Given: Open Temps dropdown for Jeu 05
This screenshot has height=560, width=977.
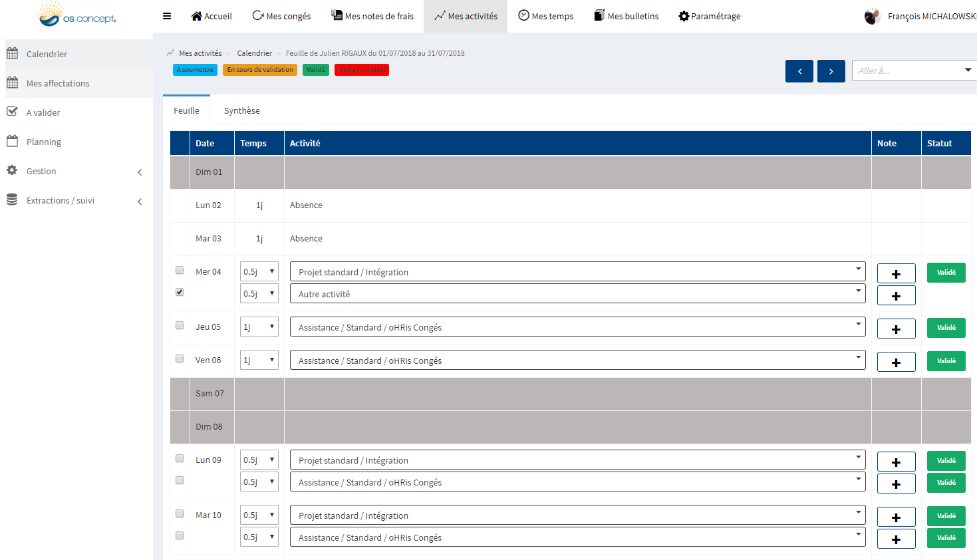Looking at the screenshot, I should (259, 327).
